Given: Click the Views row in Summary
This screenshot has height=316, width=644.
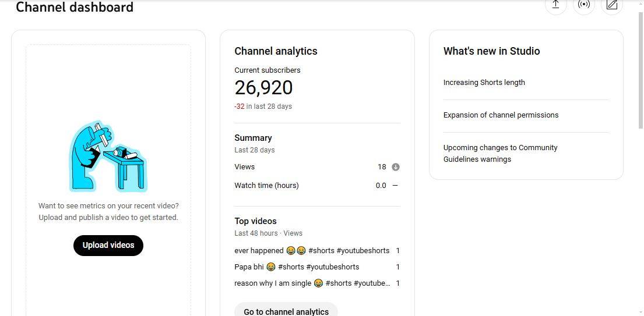Looking at the screenshot, I should click(x=245, y=167).
